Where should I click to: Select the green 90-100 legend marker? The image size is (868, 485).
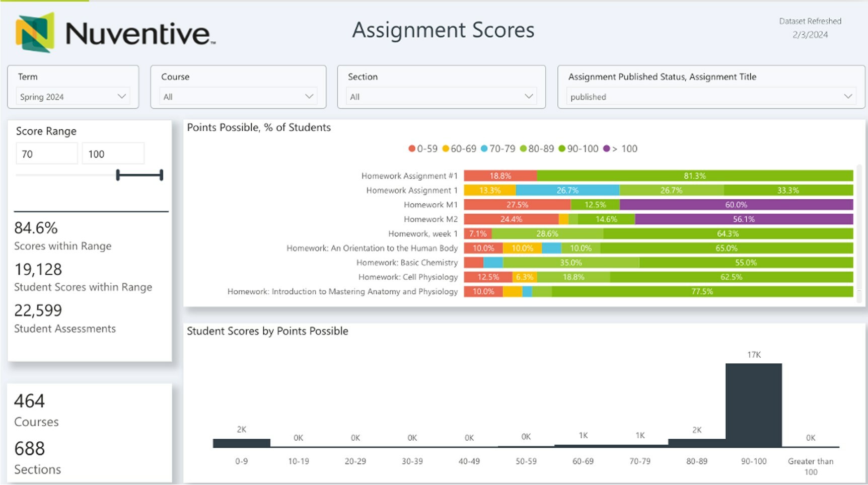[562, 149]
